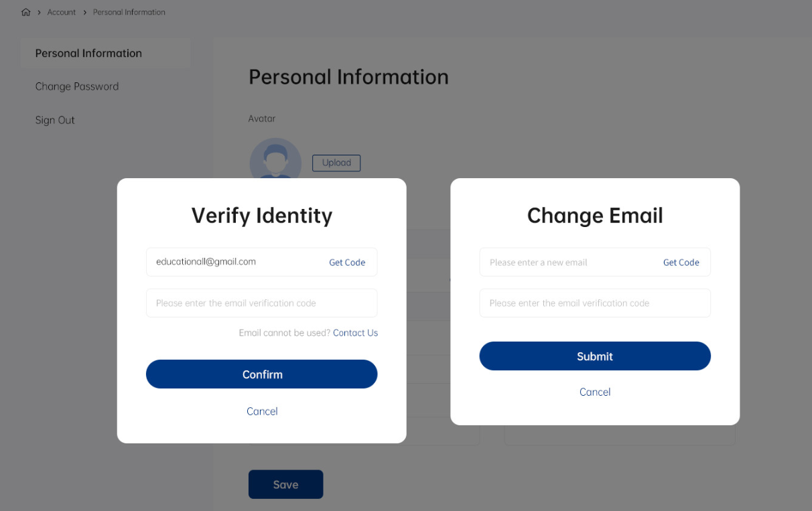Click the Personal Information breadcrumb item
This screenshot has width=812, height=511.
129,12
